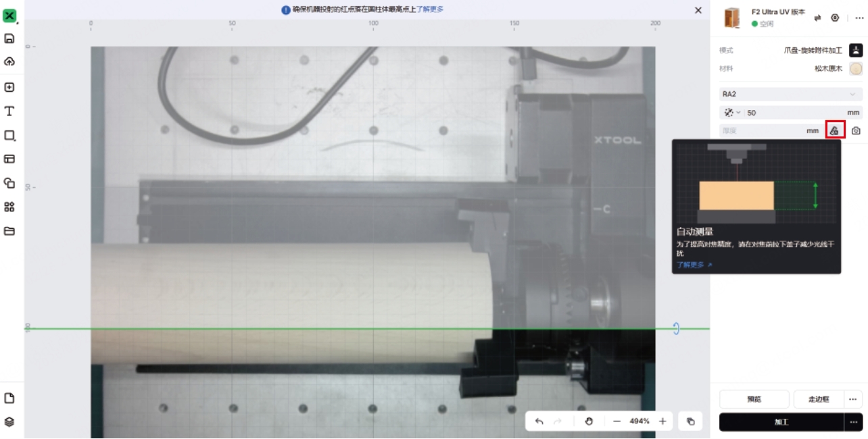
Task: Click the Text tool in left sidebar
Action: click(9, 111)
